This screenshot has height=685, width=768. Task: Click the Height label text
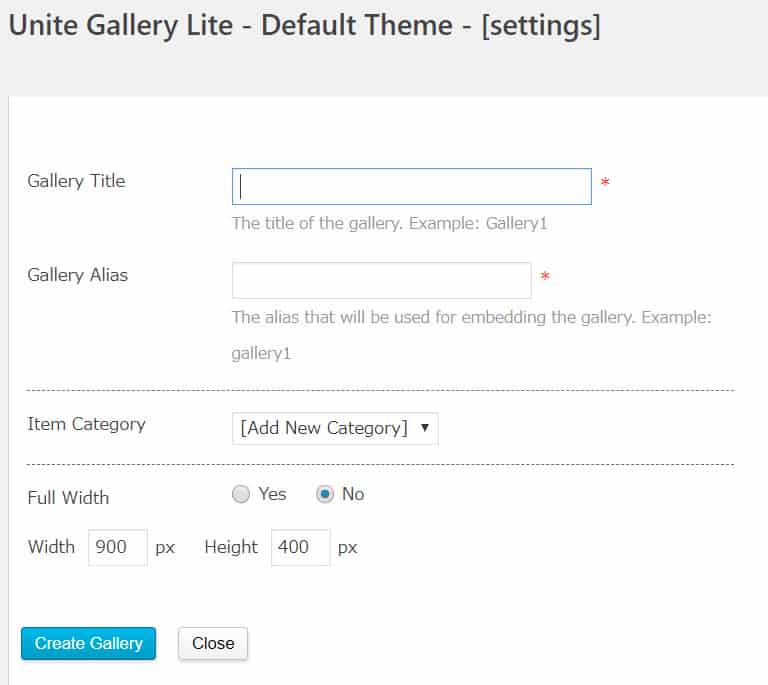coord(231,547)
